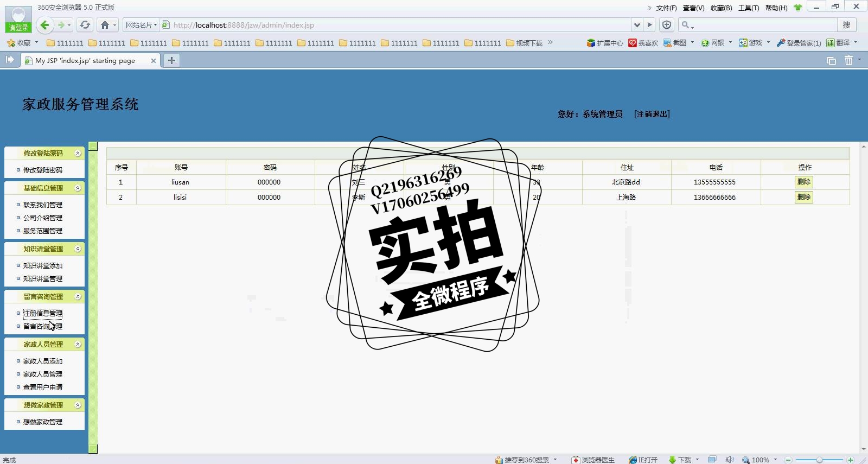Screen dimensions: 868x464
Task: Expand the bookmarks overflow chevron
Action: coord(550,42)
